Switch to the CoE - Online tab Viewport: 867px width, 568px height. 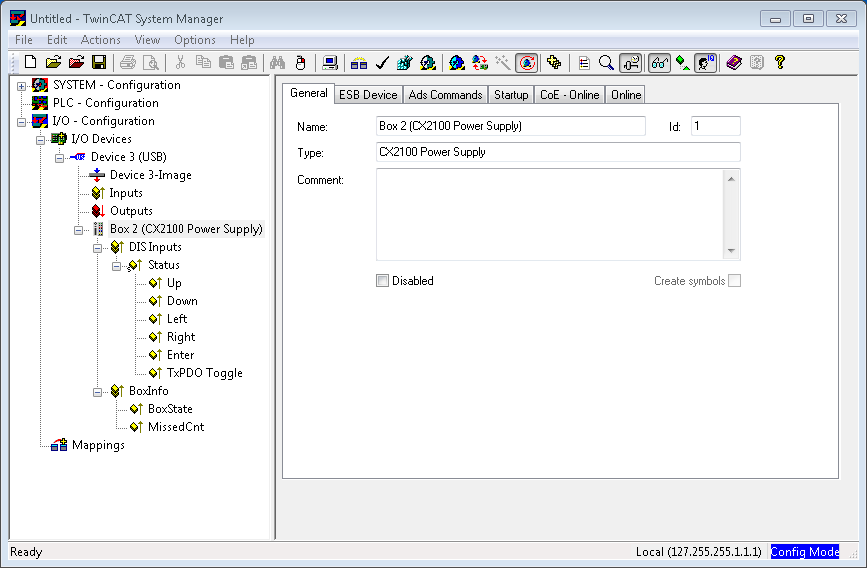[x=570, y=95]
